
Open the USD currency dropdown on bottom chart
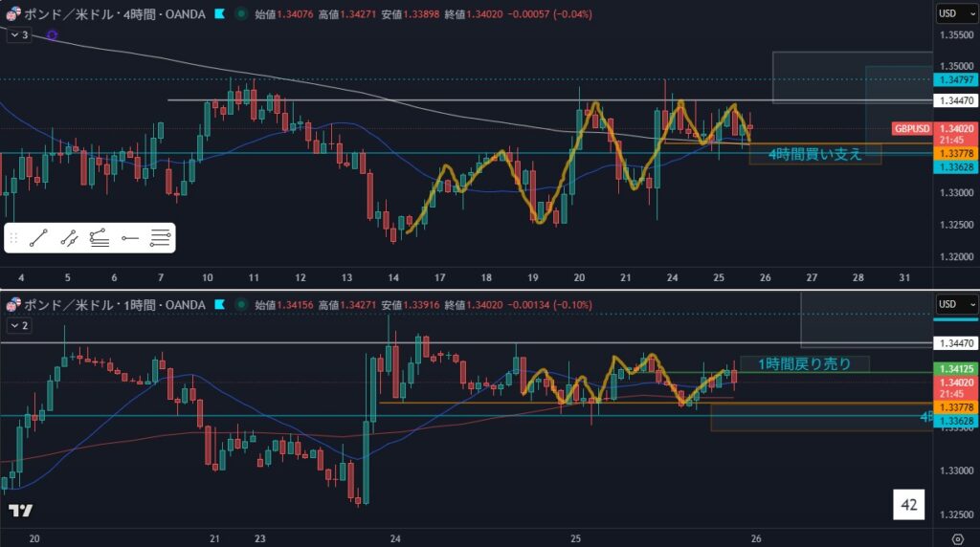coord(957,304)
